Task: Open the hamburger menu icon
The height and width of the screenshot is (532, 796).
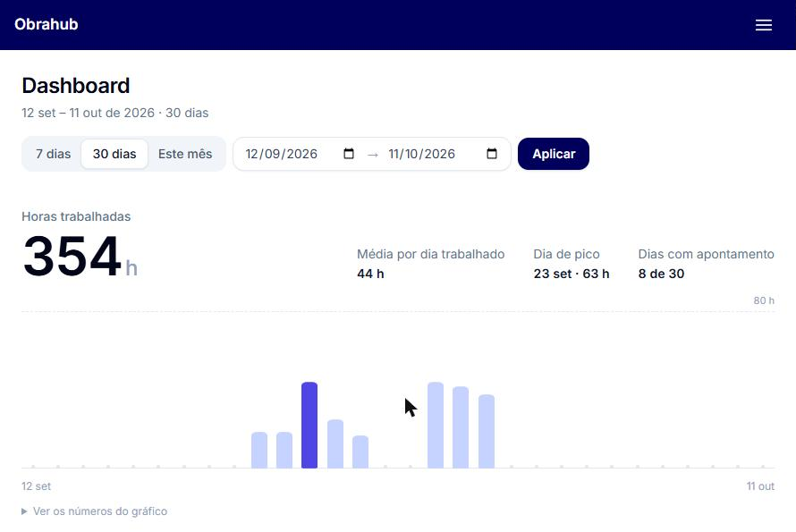Action: pyautogui.click(x=764, y=25)
